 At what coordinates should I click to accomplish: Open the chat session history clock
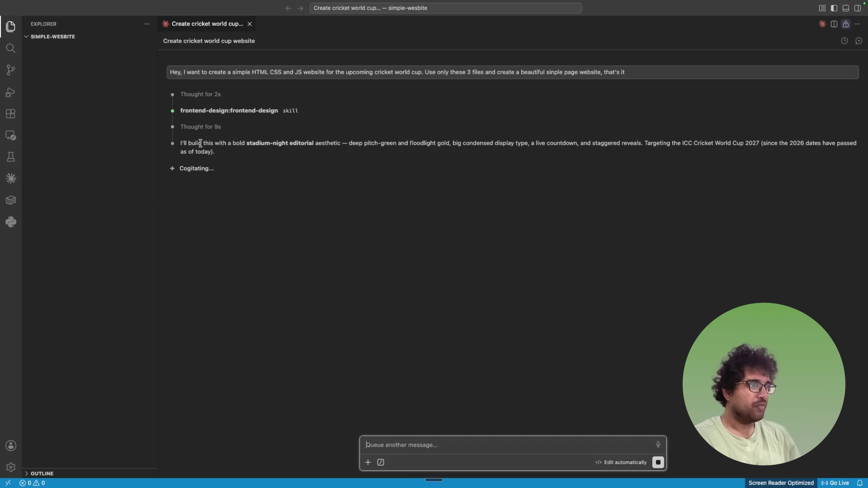pyautogui.click(x=844, y=41)
